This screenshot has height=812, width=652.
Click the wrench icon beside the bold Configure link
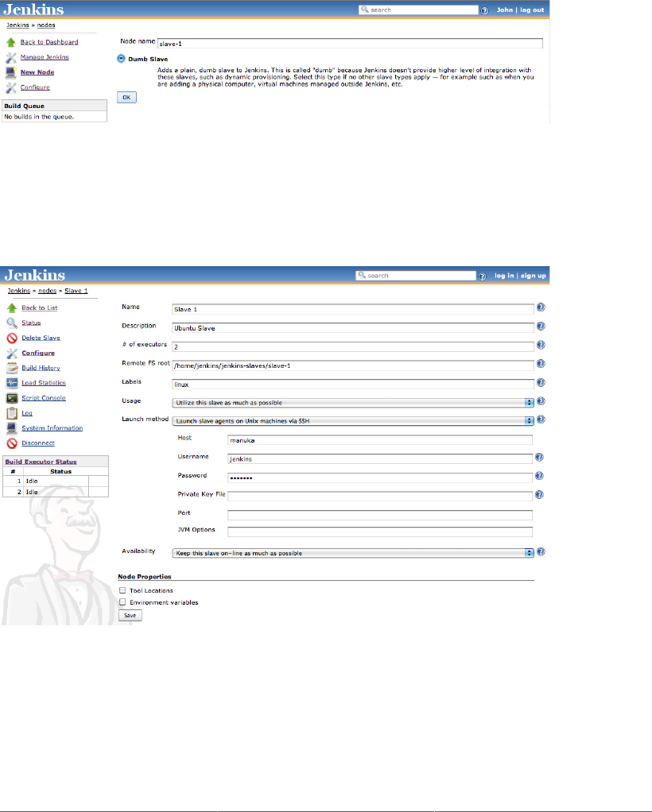point(12,354)
